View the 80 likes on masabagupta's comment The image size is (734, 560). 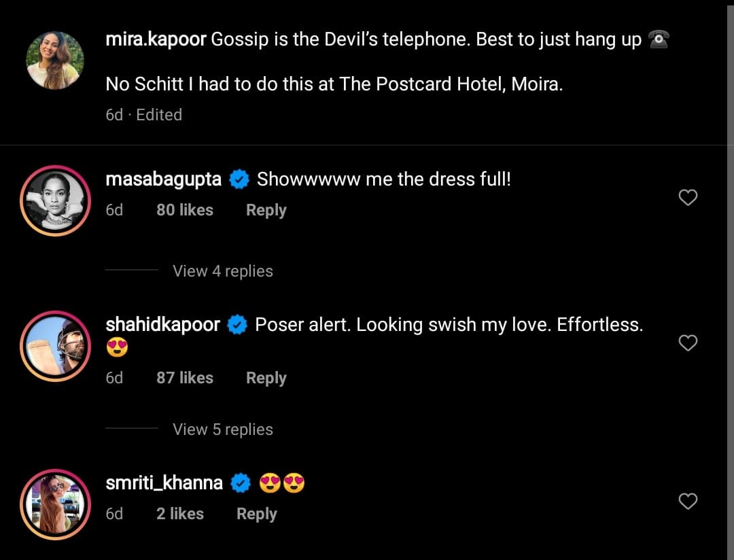(x=184, y=211)
